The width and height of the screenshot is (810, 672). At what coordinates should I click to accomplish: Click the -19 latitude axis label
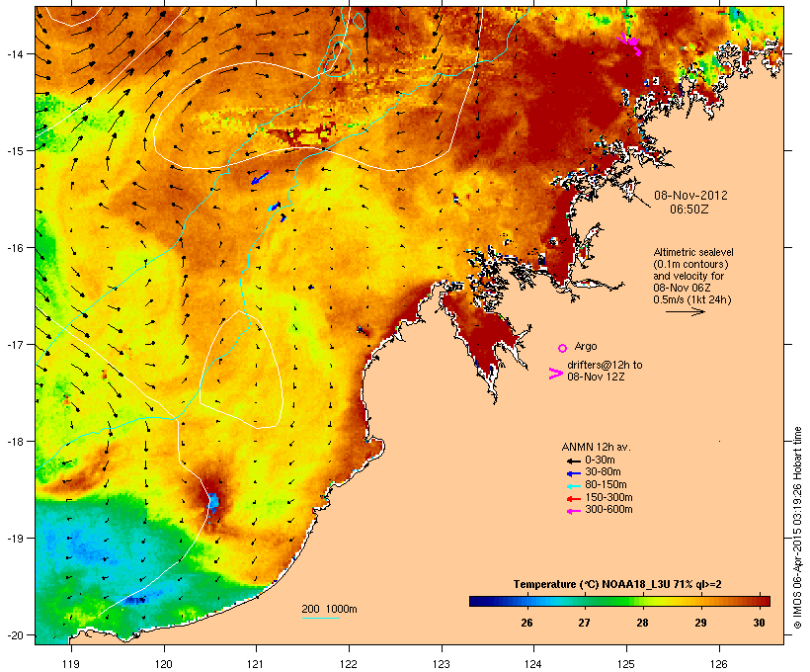click(x=14, y=539)
